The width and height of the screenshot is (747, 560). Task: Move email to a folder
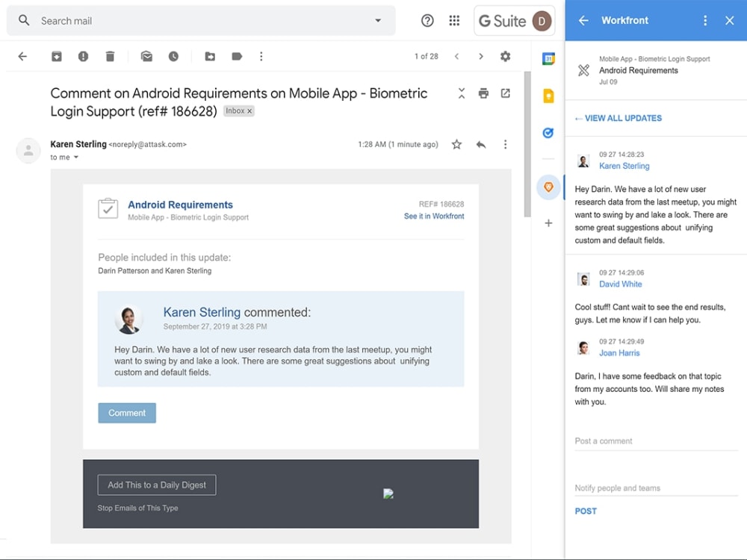click(x=210, y=56)
